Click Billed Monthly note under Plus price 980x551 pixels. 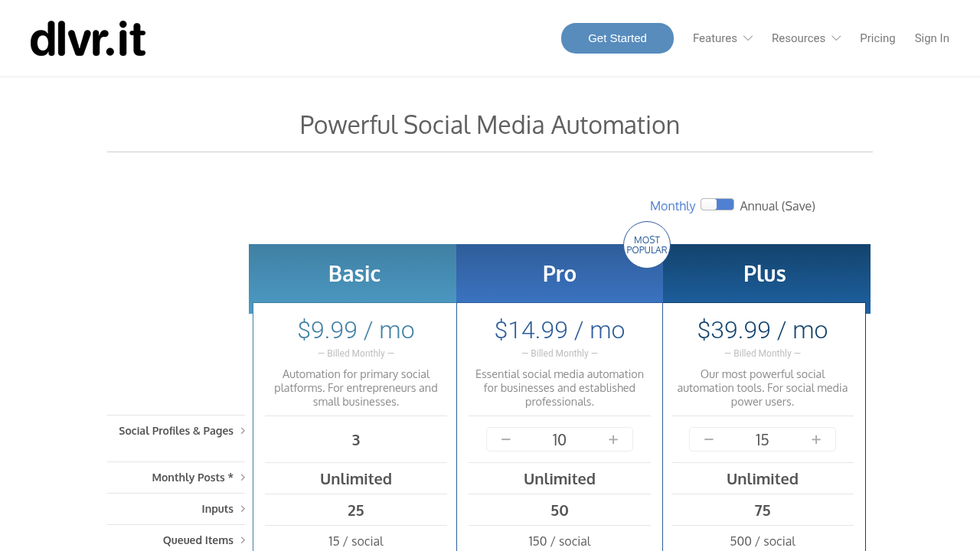763,354
